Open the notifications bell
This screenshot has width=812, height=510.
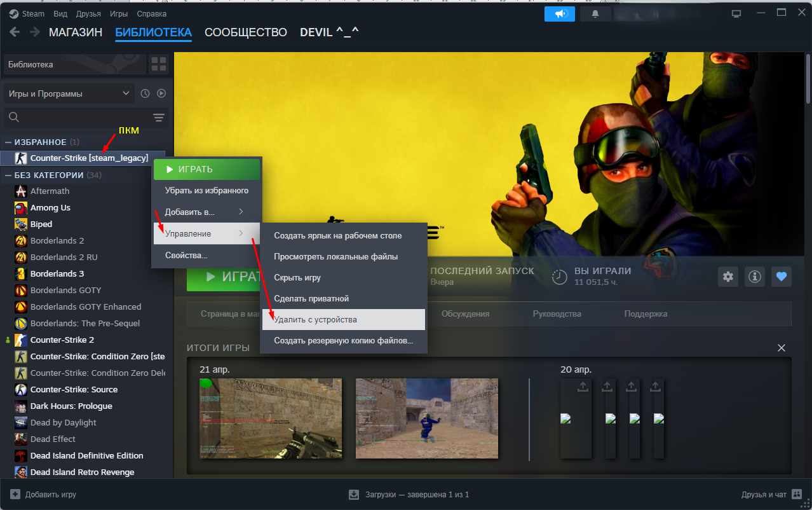(595, 13)
